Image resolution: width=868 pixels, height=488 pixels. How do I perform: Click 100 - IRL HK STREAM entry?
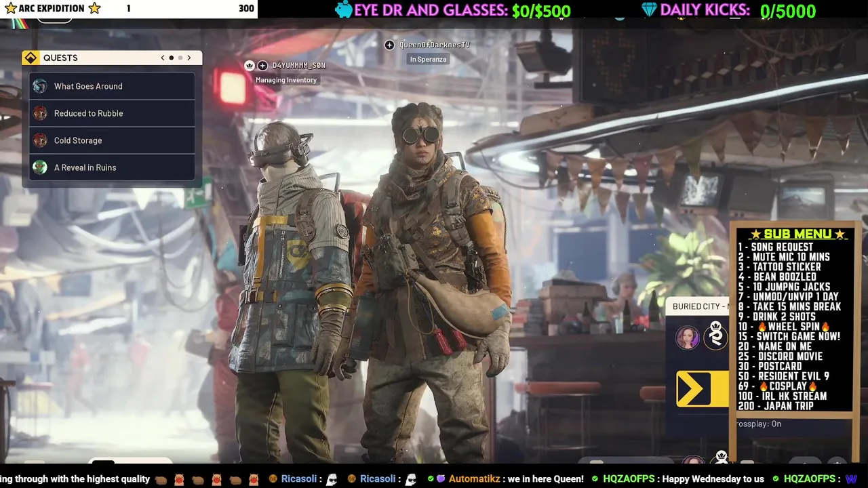[x=783, y=396]
